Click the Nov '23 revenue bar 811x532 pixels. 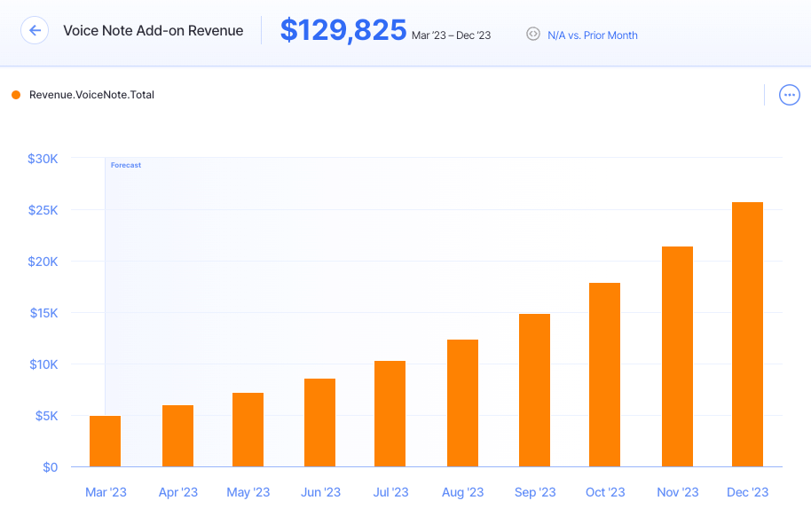(x=675, y=355)
